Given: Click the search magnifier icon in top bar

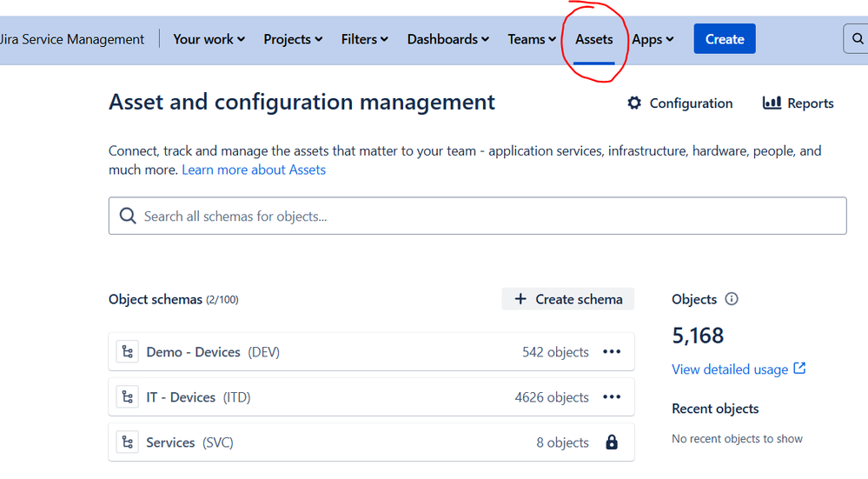Looking at the screenshot, I should [858, 39].
